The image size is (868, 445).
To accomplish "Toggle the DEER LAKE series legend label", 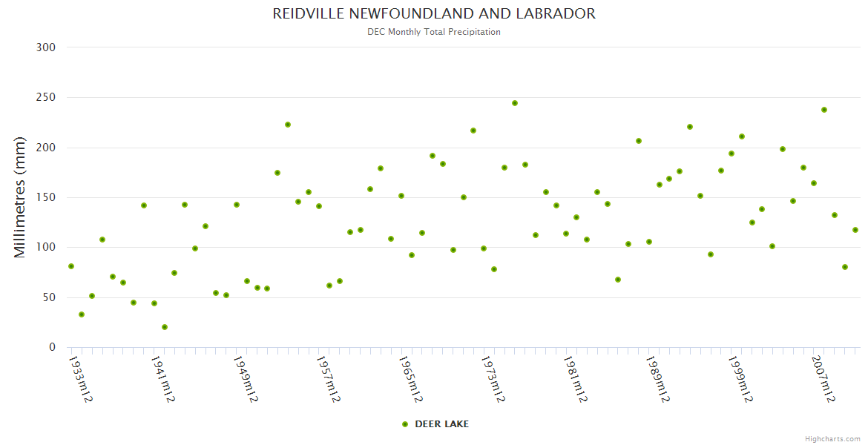I will tap(441, 424).
